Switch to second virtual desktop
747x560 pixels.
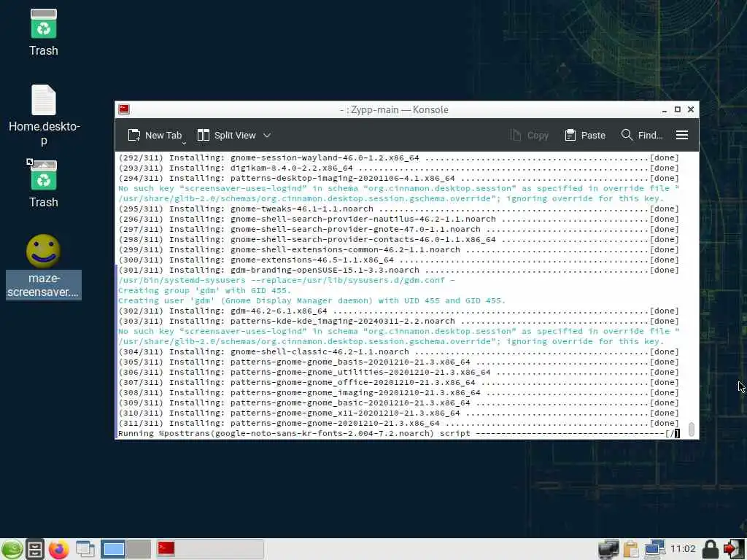pos(139,549)
